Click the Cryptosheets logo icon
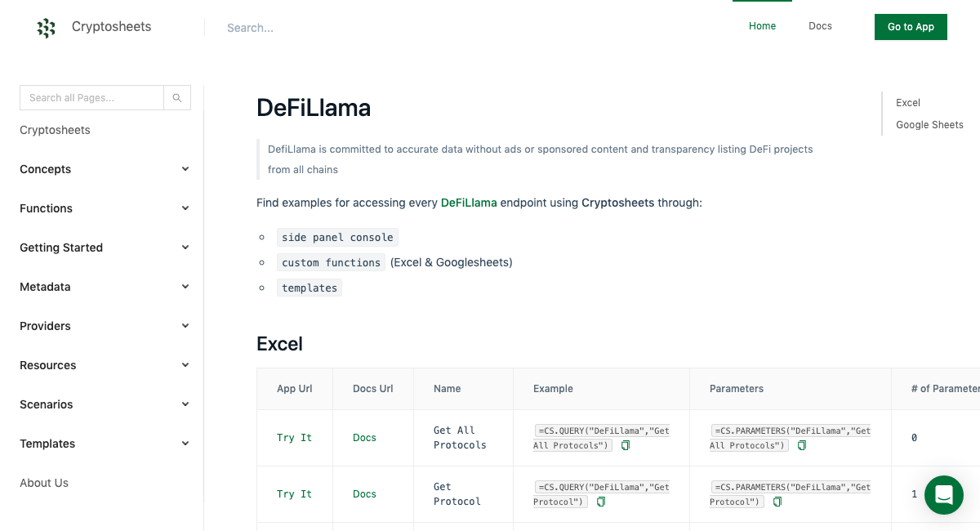The width and height of the screenshot is (980, 531). (47, 27)
